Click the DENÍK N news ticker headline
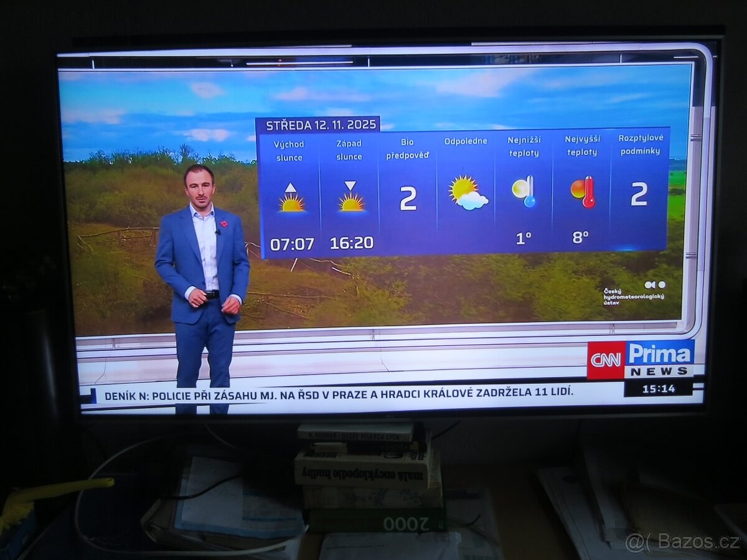This screenshot has height=560, width=747. tap(339, 393)
